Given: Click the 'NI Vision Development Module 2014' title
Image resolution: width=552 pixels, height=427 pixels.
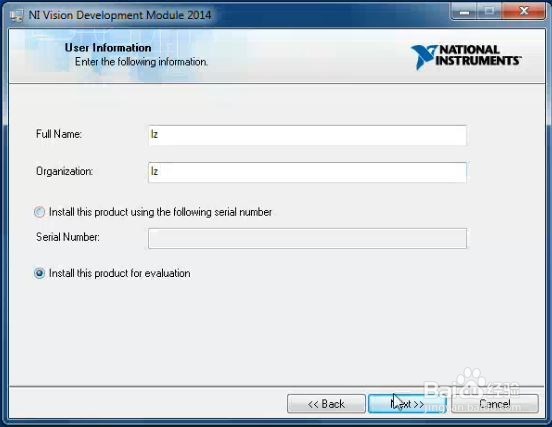Looking at the screenshot, I should (x=120, y=15).
